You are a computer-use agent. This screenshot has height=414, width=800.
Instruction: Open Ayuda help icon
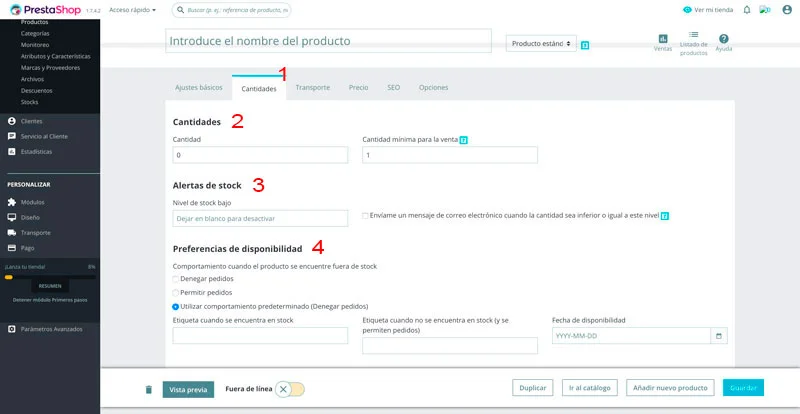(x=723, y=39)
